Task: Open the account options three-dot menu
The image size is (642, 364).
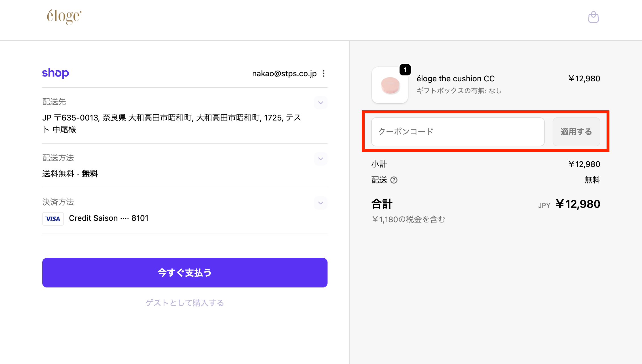Action: (324, 73)
